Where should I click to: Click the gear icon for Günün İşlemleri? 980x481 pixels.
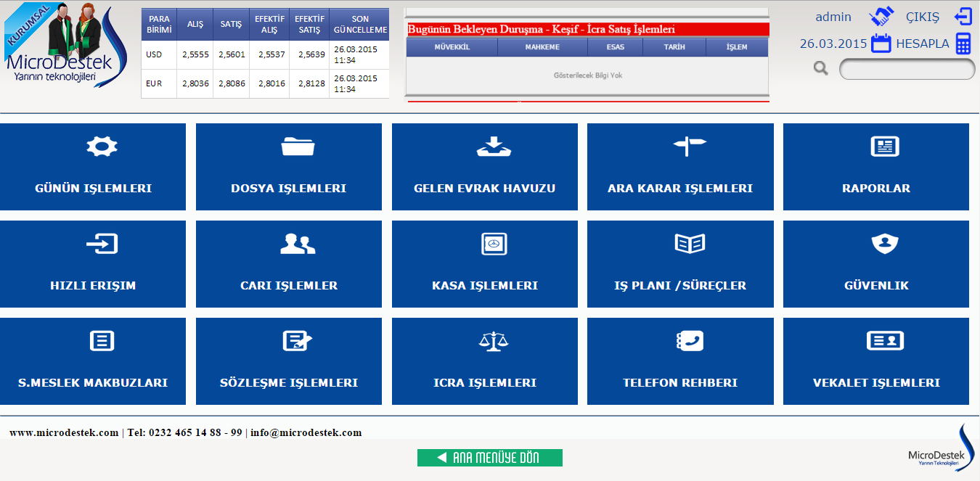(102, 147)
